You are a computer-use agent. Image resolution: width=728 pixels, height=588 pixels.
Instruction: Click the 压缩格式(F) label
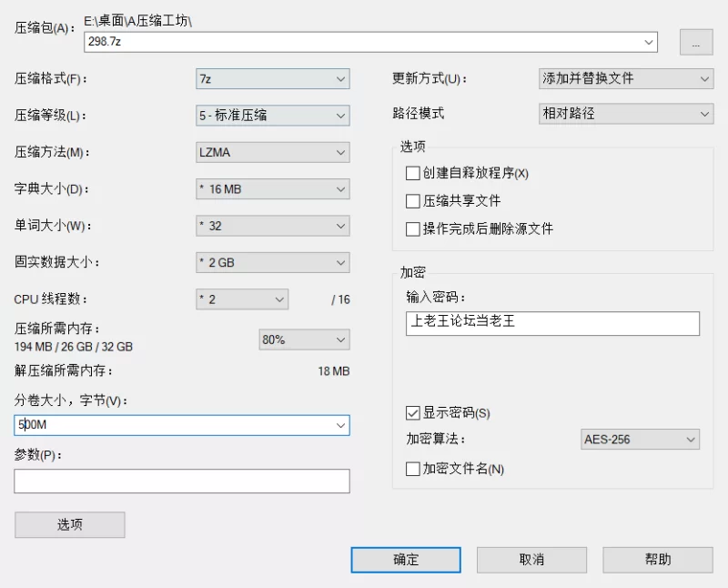51,78
